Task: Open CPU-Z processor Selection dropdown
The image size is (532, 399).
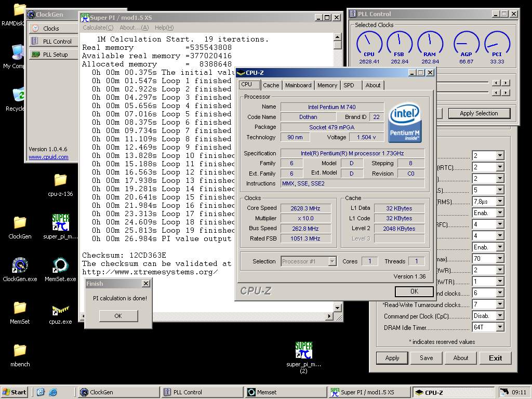Action: tap(332, 261)
